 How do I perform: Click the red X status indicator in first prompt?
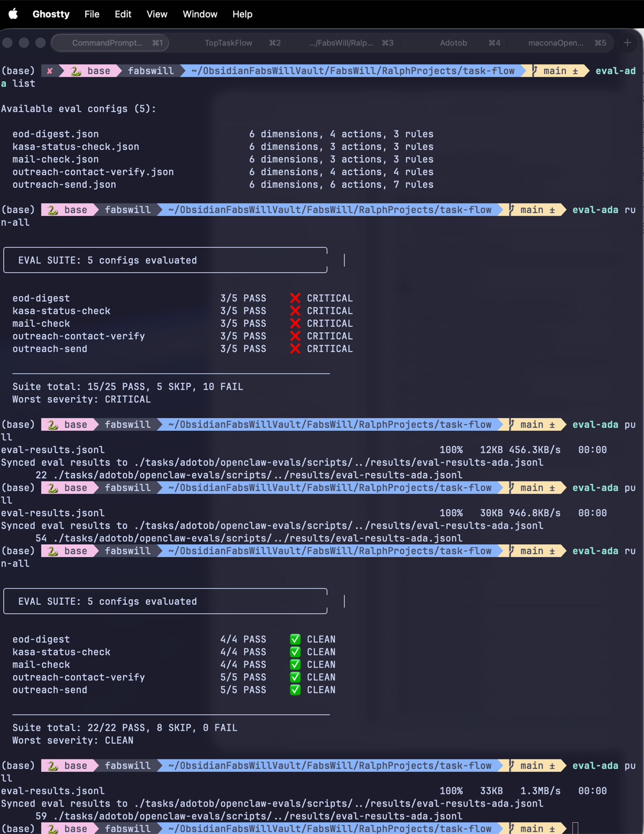click(49, 70)
